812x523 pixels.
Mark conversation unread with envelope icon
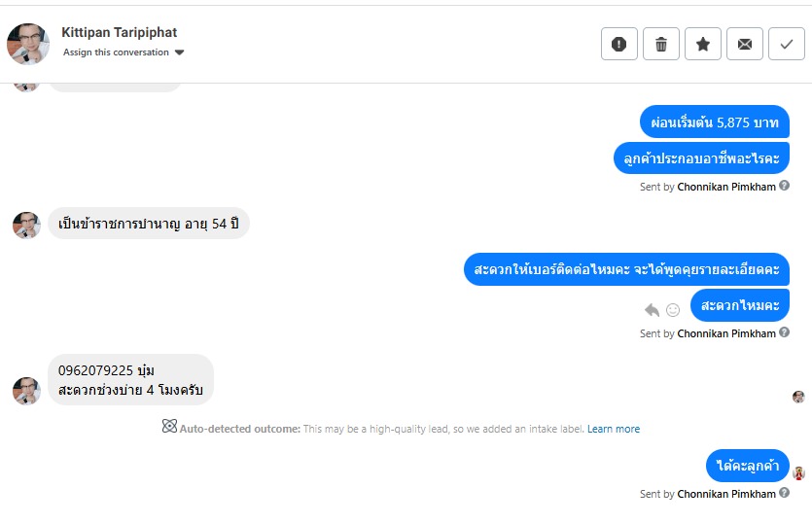click(745, 44)
